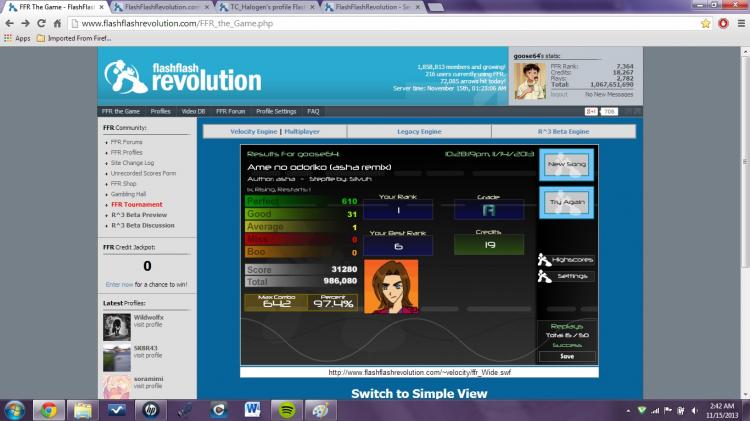750x421 pixels.
Task: Click the Percent 97.4% box
Action: point(333,302)
